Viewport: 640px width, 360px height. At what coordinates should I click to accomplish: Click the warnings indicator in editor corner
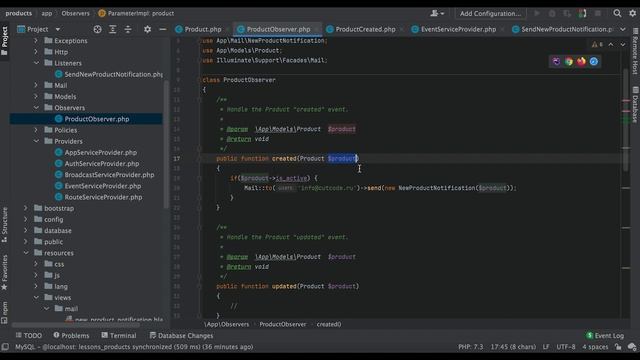click(597, 44)
